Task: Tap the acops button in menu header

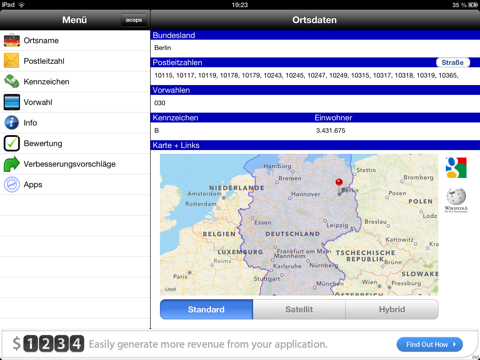Action: point(134,20)
